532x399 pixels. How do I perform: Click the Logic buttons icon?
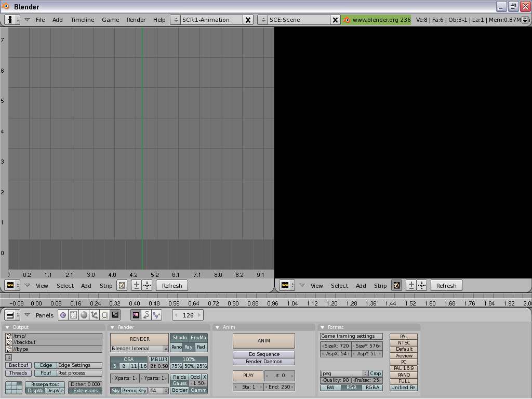62,315
